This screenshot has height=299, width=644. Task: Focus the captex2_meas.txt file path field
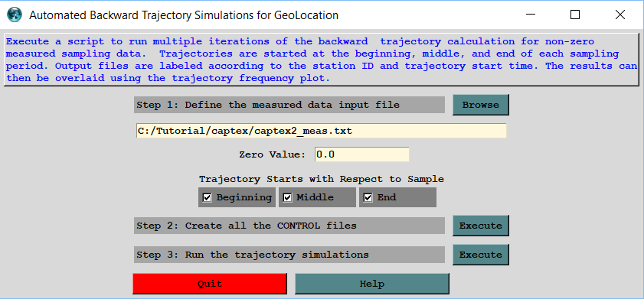coord(321,131)
